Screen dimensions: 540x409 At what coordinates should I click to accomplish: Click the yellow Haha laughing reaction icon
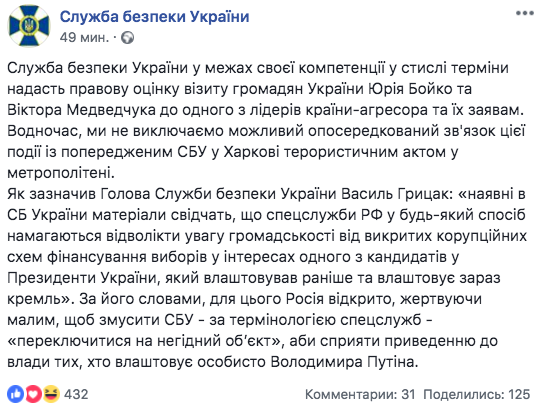[x=51, y=394]
